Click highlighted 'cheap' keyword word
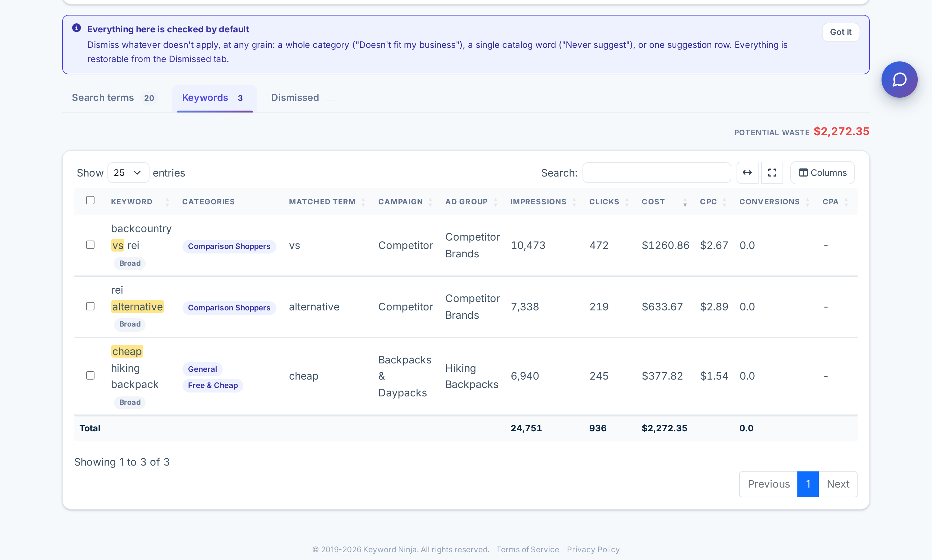This screenshot has height=560, width=932. 127,351
